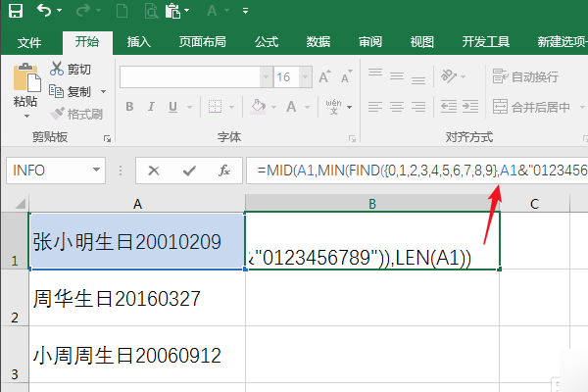Click the Increase Font Size icon

coord(324,76)
